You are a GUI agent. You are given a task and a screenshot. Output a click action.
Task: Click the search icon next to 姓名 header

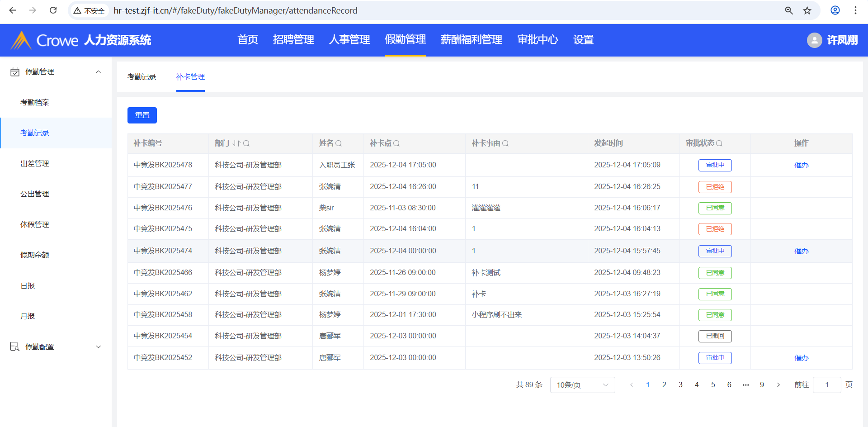click(x=339, y=143)
